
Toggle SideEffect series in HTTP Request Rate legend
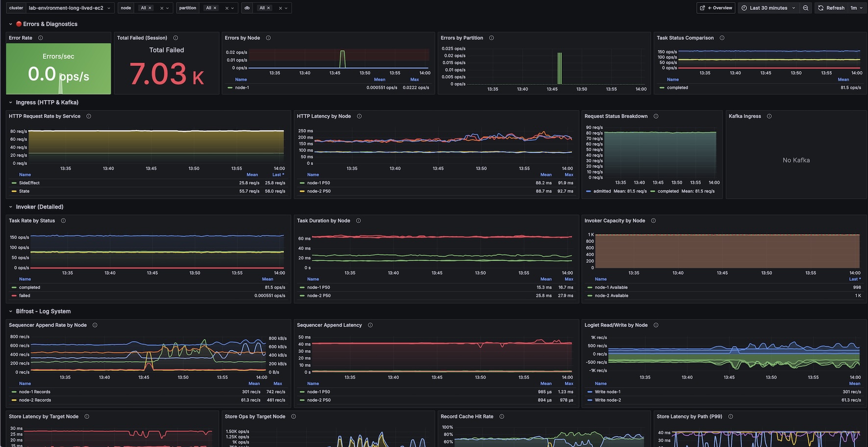[x=29, y=183]
